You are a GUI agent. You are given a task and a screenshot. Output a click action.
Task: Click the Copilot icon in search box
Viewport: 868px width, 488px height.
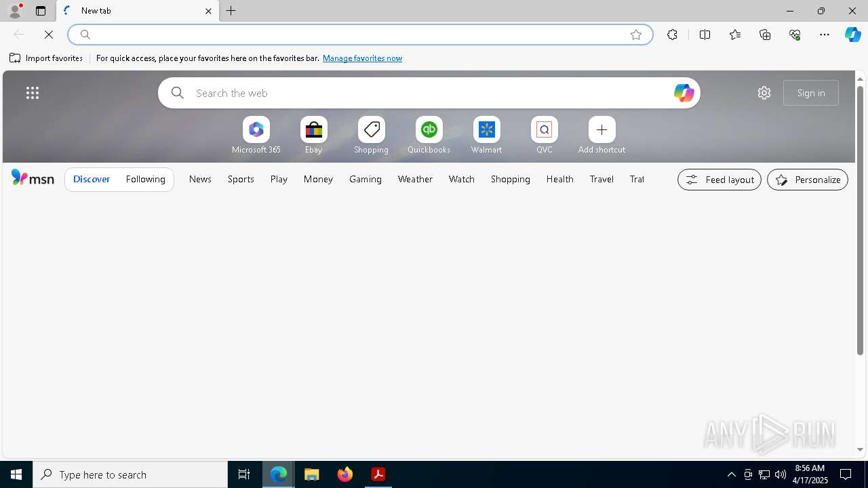[x=684, y=93]
